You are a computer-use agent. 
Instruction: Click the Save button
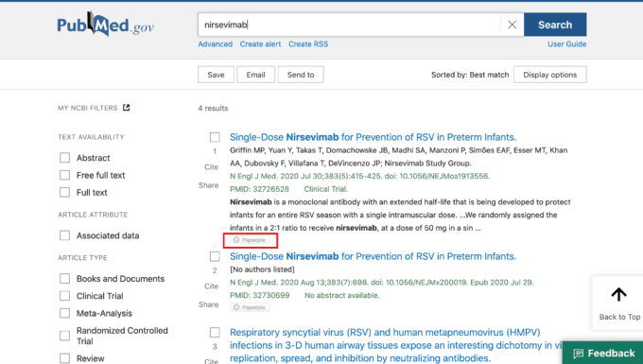pyautogui.click(x=217, y=75)
